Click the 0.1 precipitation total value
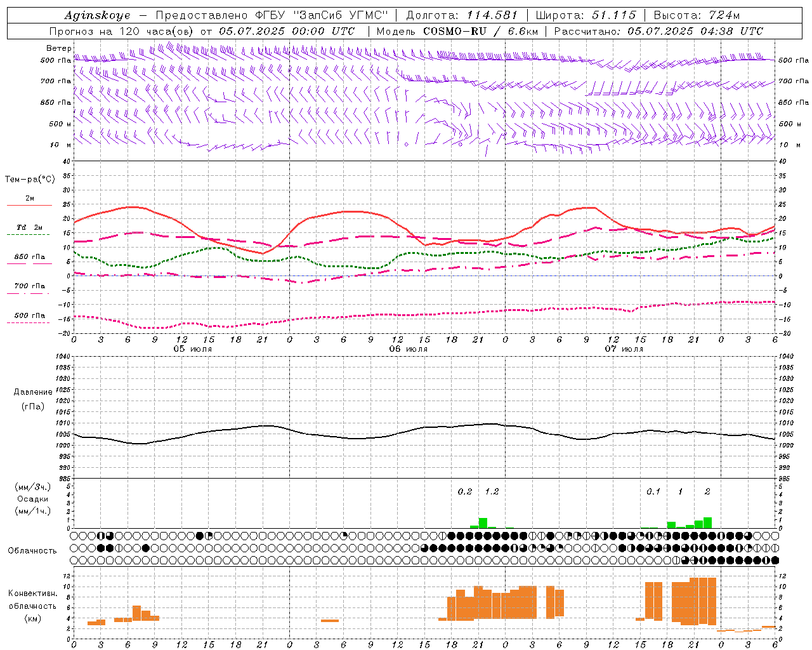 pos(653,491)
